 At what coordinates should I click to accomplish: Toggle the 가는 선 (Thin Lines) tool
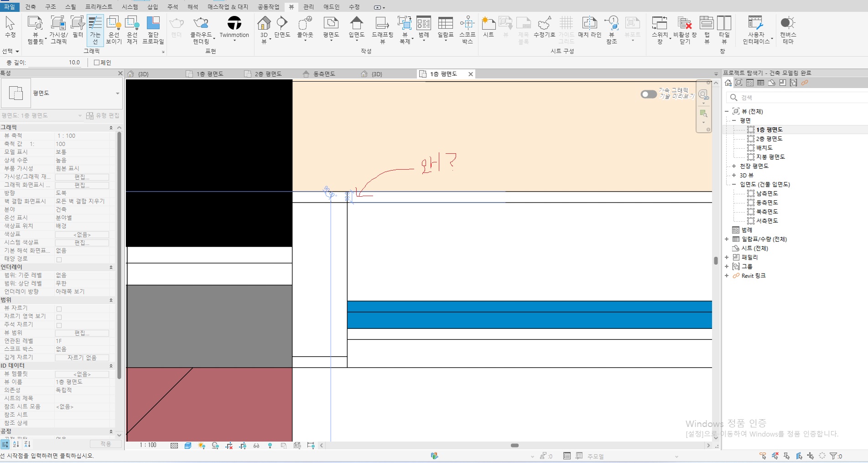[95, 30]
